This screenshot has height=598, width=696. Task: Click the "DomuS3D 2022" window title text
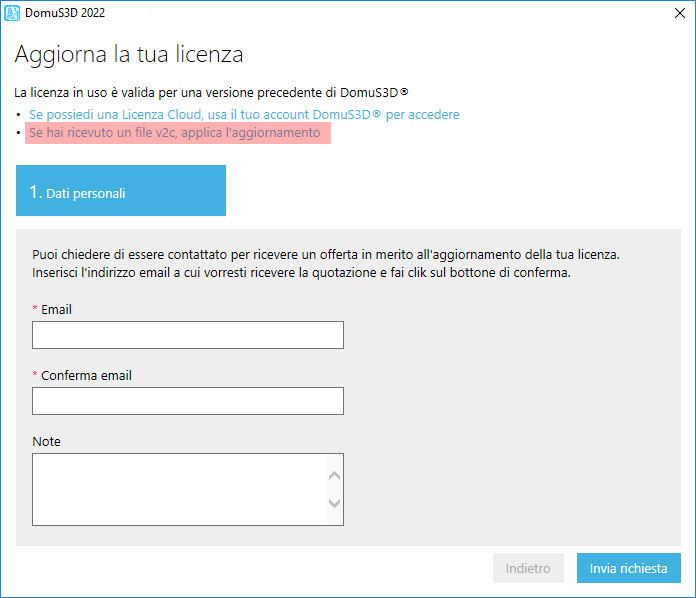(65, 13)
